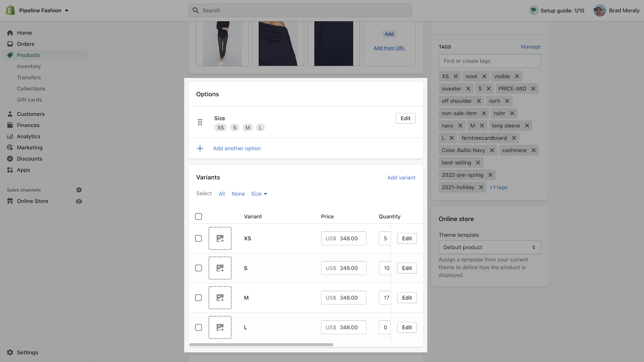Click the Customers person icon
The image size is (644, 362).
point(10,114)
